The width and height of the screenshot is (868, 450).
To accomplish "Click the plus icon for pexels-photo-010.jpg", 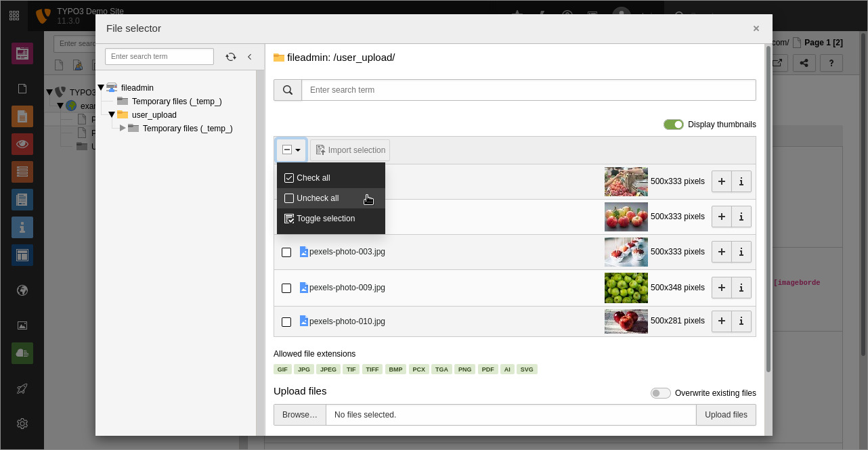I will click(x=722, y=321).
